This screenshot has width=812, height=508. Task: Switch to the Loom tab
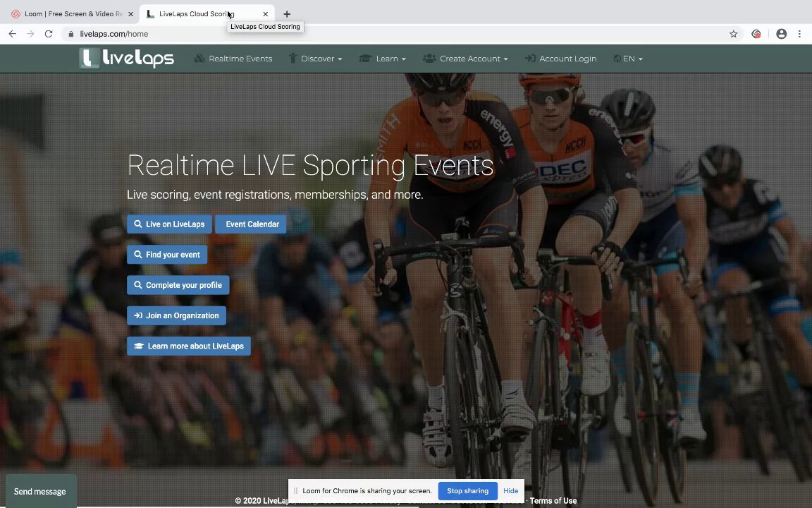70,14
